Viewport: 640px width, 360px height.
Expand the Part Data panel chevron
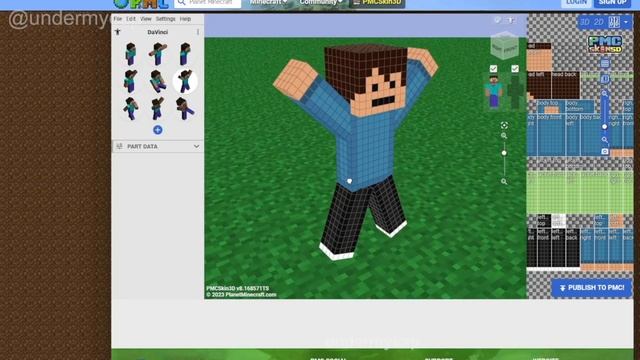[x=196, y=146]
